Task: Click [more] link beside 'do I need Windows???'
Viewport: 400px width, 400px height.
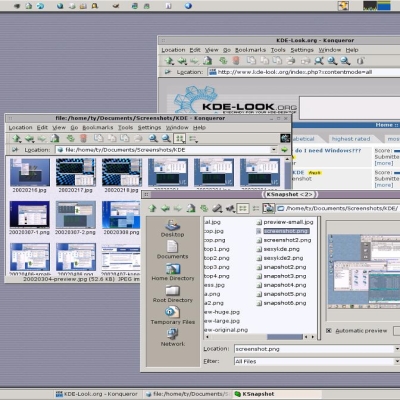Action: coord(384,163)
